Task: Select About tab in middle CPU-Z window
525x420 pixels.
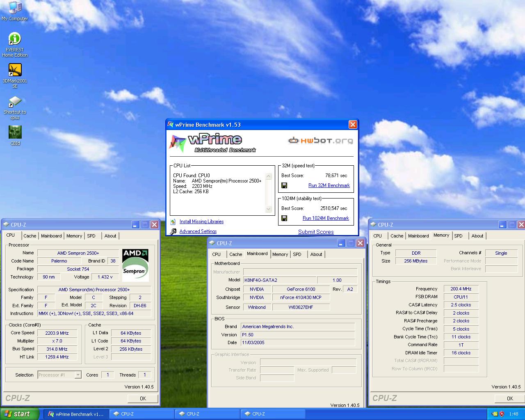Action: tap(316, 254)
